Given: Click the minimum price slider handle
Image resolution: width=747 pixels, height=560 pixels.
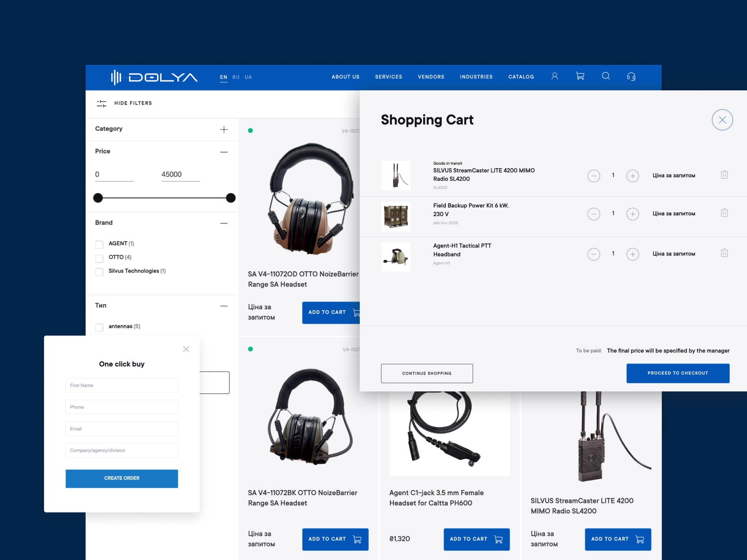Looking at the screenshot, I should tap(98, 198).
